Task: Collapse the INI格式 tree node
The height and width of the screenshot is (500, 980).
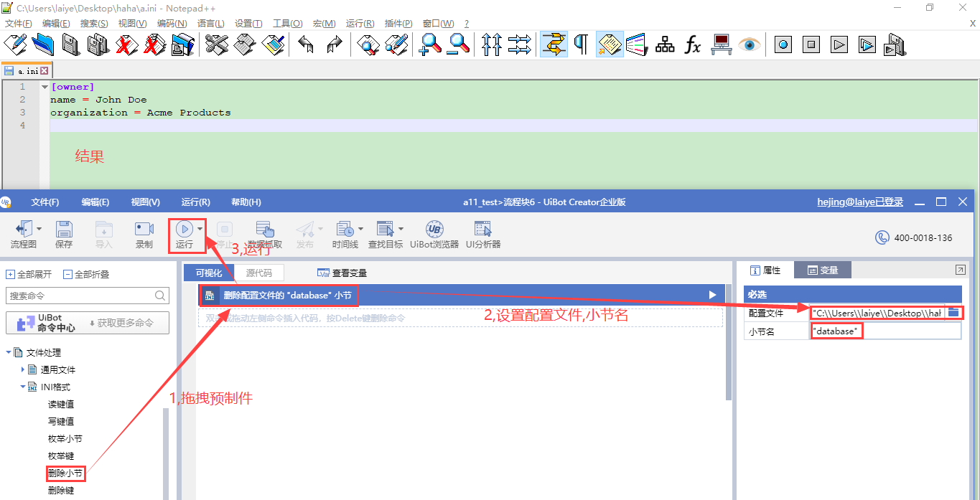Action: [x=23, y=387]
